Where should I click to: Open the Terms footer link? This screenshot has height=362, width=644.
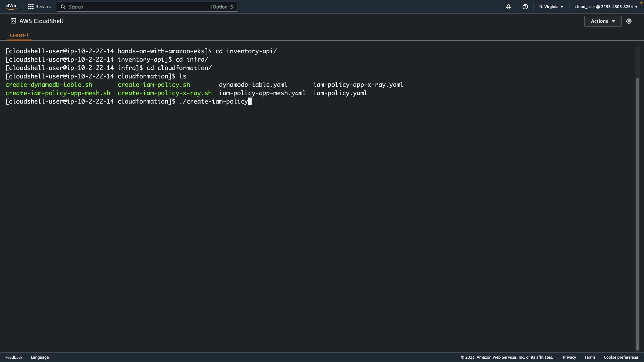(590, 357)
